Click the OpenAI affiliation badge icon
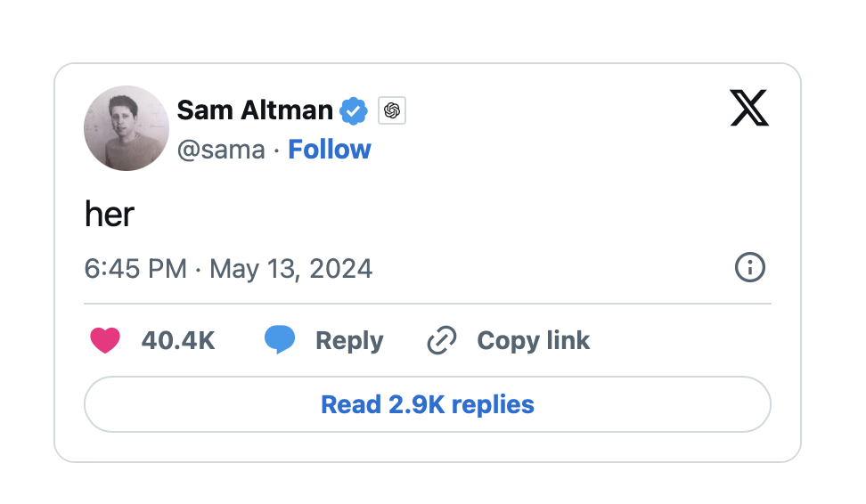 coord(392,111)
